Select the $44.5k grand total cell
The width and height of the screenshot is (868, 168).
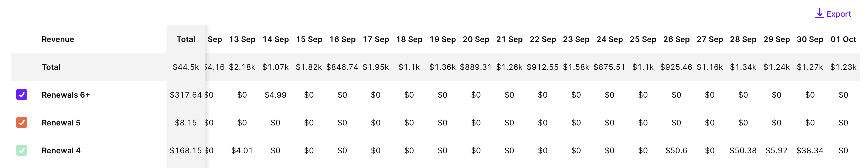tap(186, 67)
